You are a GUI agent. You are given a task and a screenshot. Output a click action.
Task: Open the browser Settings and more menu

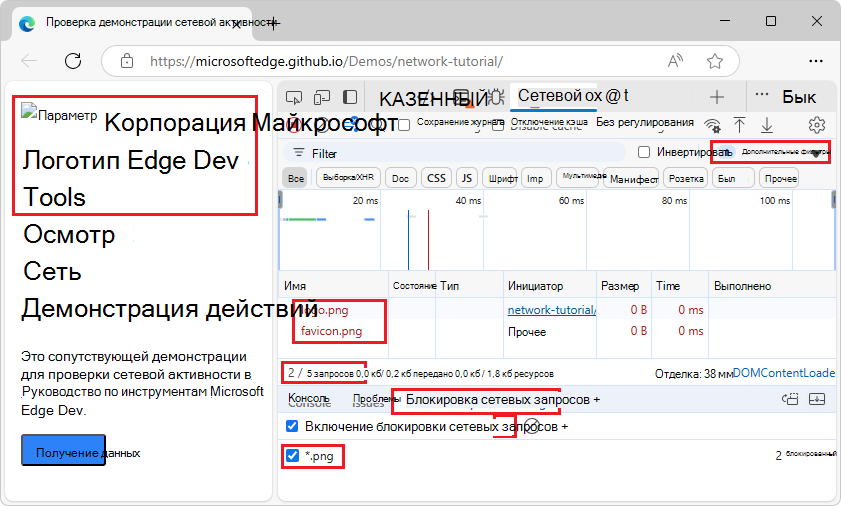pos(816,61)
